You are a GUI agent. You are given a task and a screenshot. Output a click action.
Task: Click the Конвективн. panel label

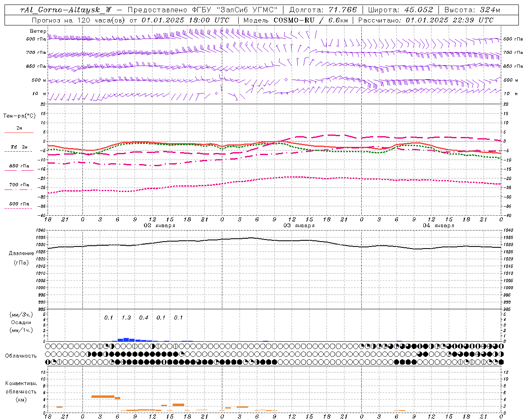pyautogui.click(x=21, y=383)
